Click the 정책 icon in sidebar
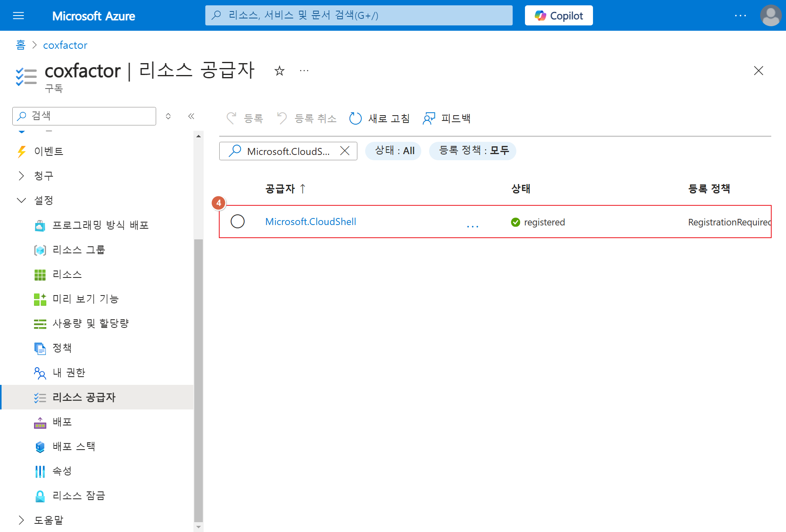Viewport: 786px width, 532px height. click(x=40, y=348)
